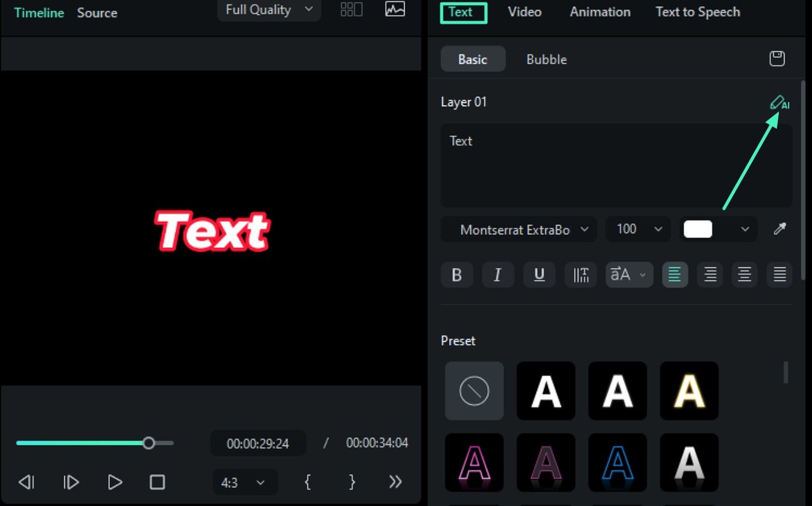Set the mark in point bracket
The height and width of the screenshot is (506, 812).
pyautogui.click(x=307, y=482)
